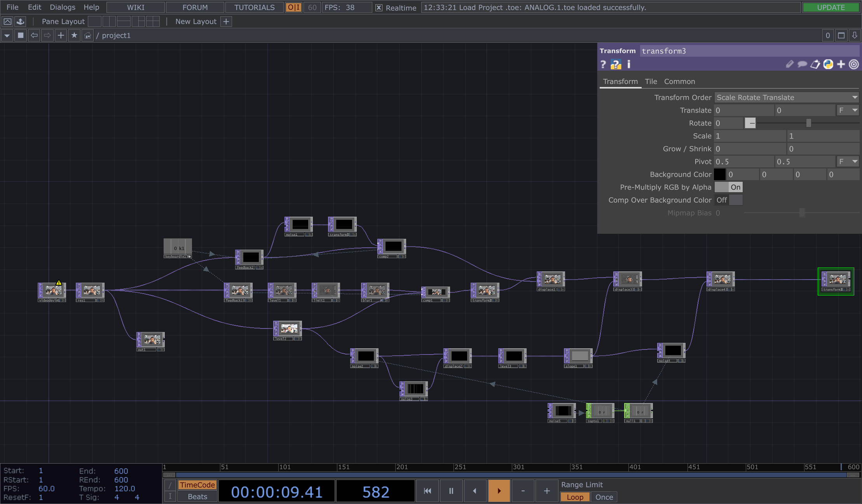This screenshot has width=862, height=504.
Task: Switch to the Tile parameter tab
Action: point(651,82)
